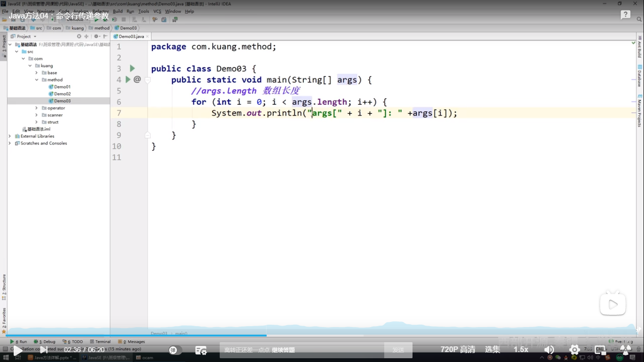644x362 pixels.
Task: Open the Z: Structure side tab
Action: click(x=4, y=287)
